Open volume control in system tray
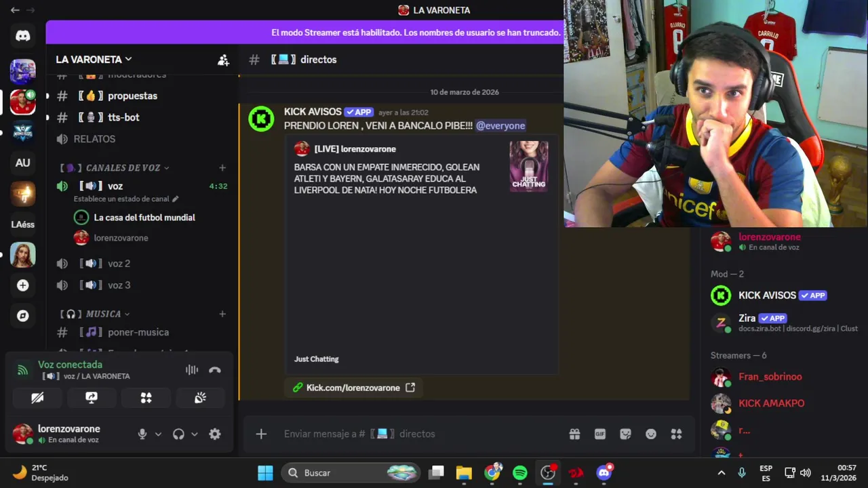The image size is (868, 488). point(805,472)
